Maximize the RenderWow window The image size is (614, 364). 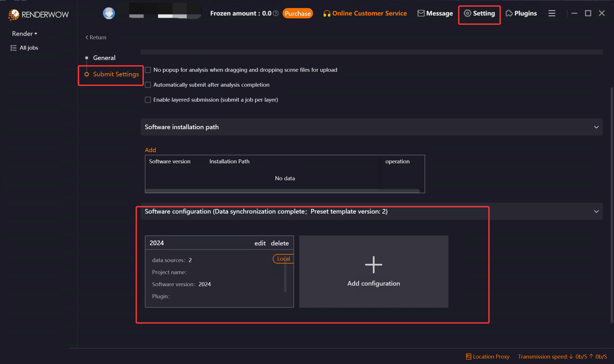pyautogui.click(x=588, y=13)
